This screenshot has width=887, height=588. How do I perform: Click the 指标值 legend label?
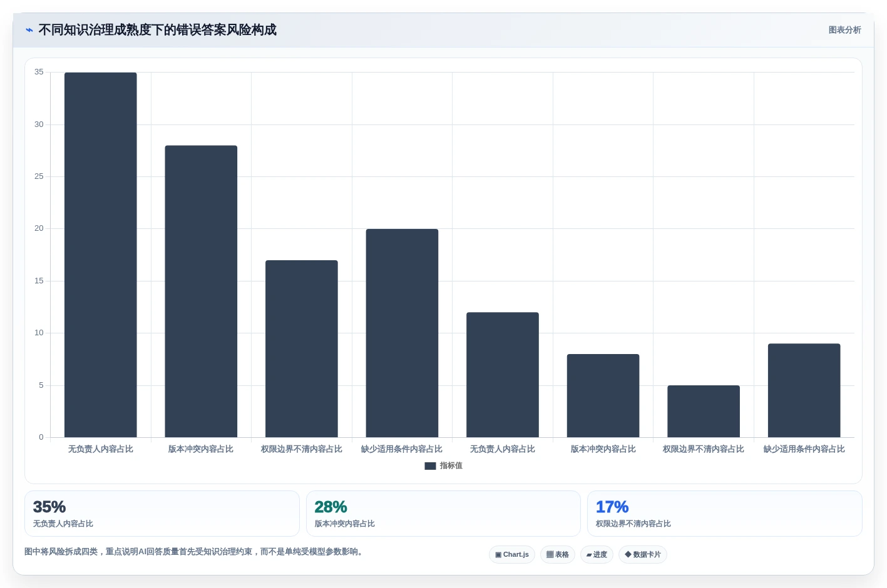pos(451,466)
